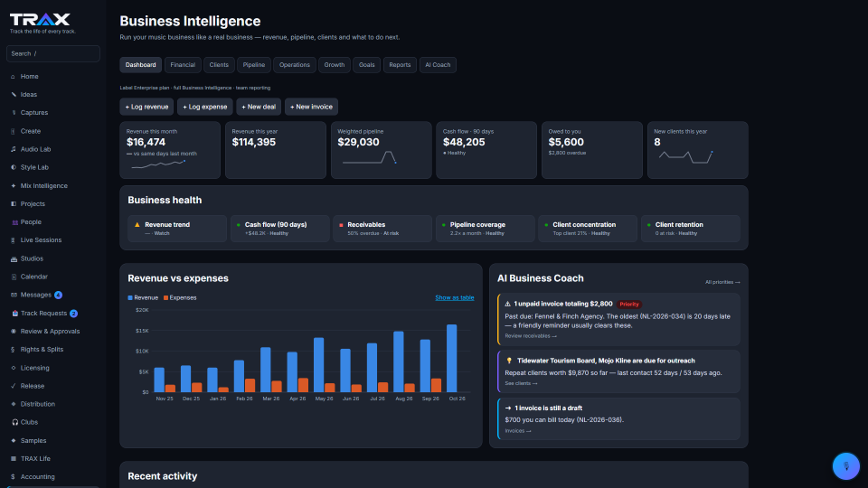Click the Show as table link
The width and height of the screenshot is (868, 488).
[455, 297]
